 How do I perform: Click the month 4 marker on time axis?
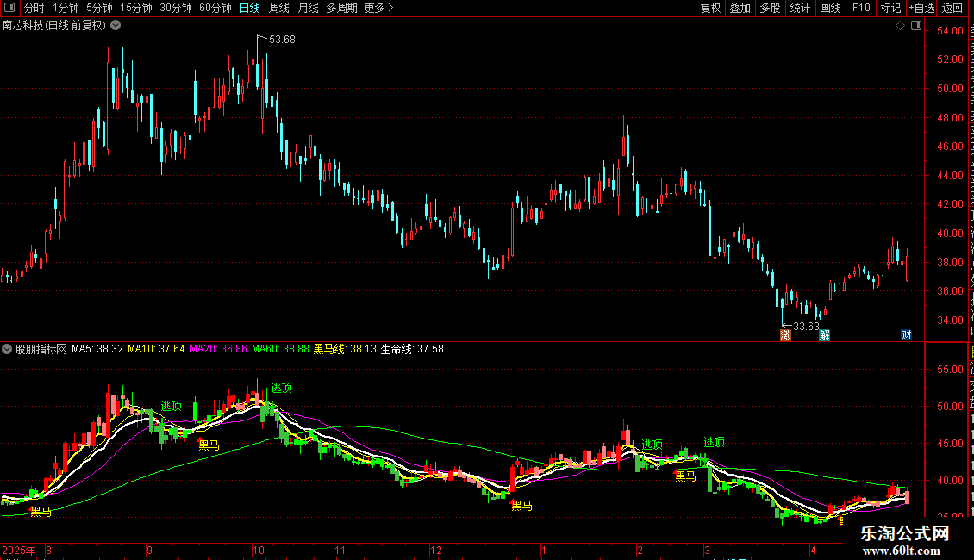[813, 550]
